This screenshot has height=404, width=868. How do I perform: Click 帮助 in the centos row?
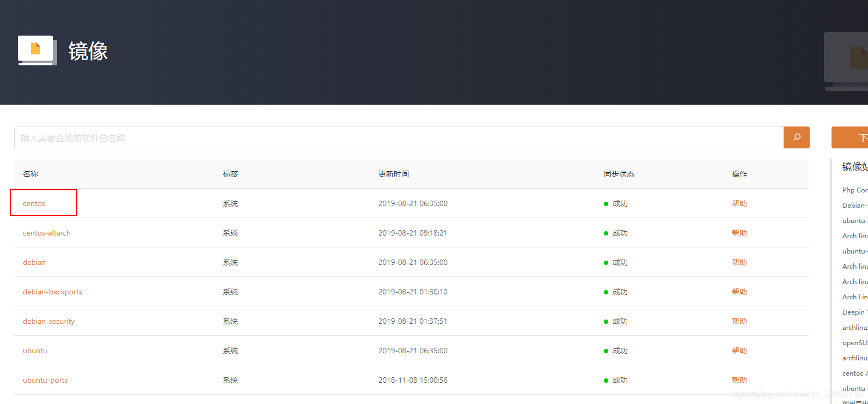point(739,203)
